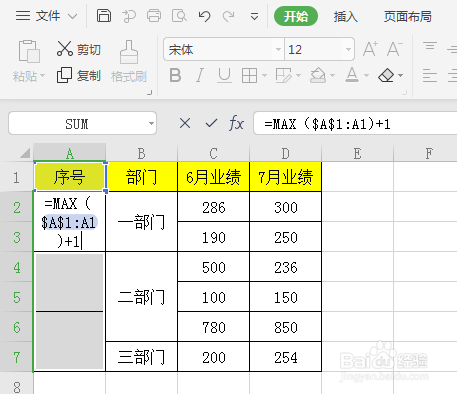Select column E header

(357, 153)
